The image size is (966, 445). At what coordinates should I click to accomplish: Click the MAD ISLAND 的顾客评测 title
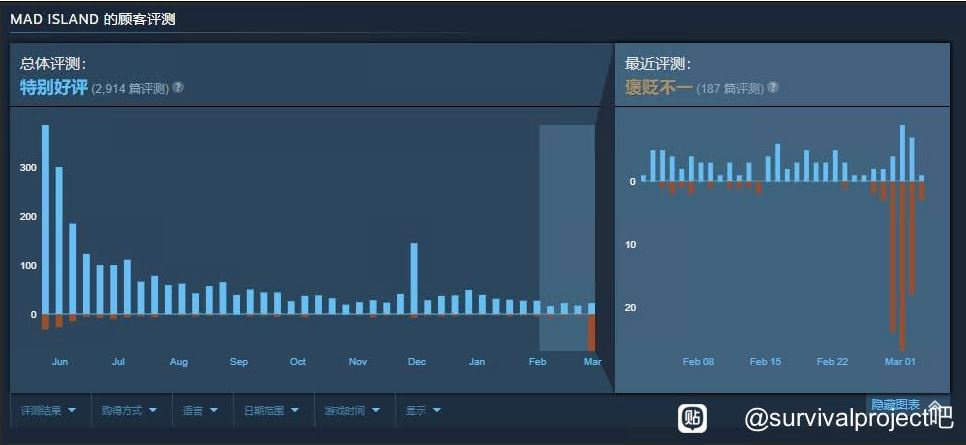pyautogui.click(x=93, y=19)
